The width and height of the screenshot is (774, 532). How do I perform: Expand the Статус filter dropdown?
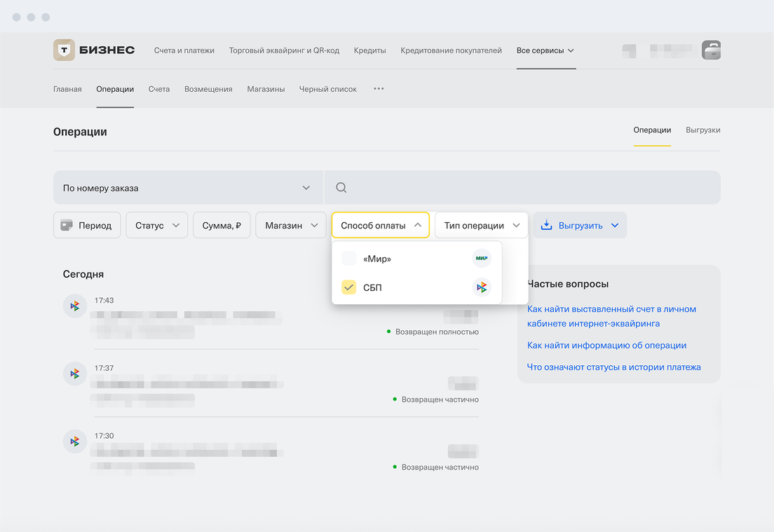(x=156, y=226)
